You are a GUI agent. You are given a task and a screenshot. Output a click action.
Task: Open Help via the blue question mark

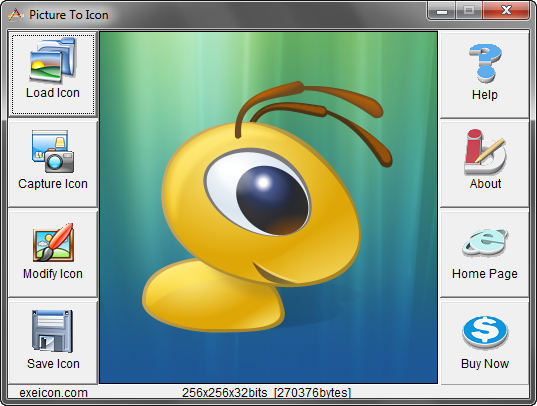pyautogui.click(x=485, y=63)
